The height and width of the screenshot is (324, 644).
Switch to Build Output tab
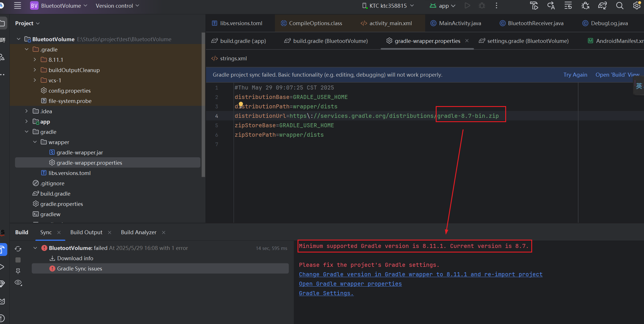pyautogui.click(x=86, y=232)
